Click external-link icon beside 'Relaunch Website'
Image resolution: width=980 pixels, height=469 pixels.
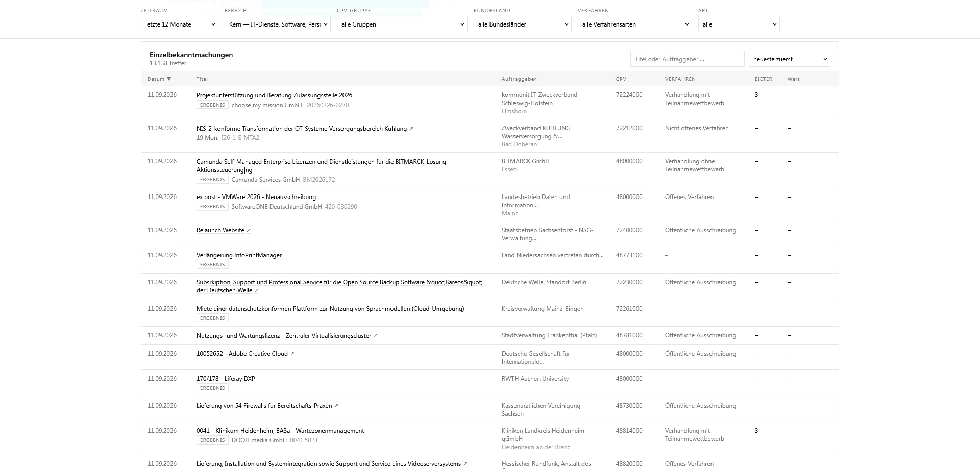[x=249, y=230]
